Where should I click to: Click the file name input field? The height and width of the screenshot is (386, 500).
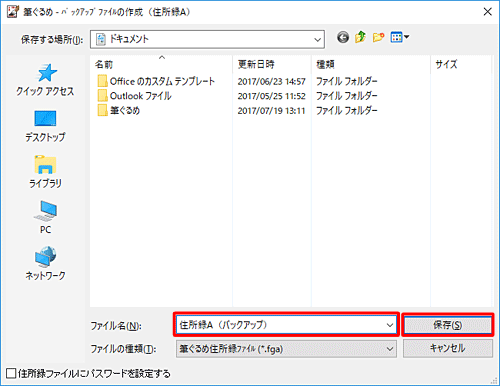tap(286, 325)
